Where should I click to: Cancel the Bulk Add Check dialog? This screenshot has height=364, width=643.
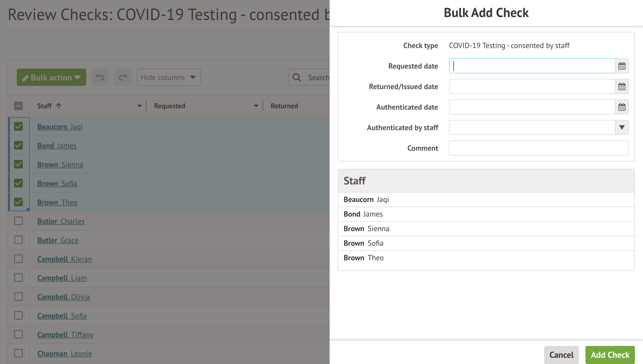point(561,355)
